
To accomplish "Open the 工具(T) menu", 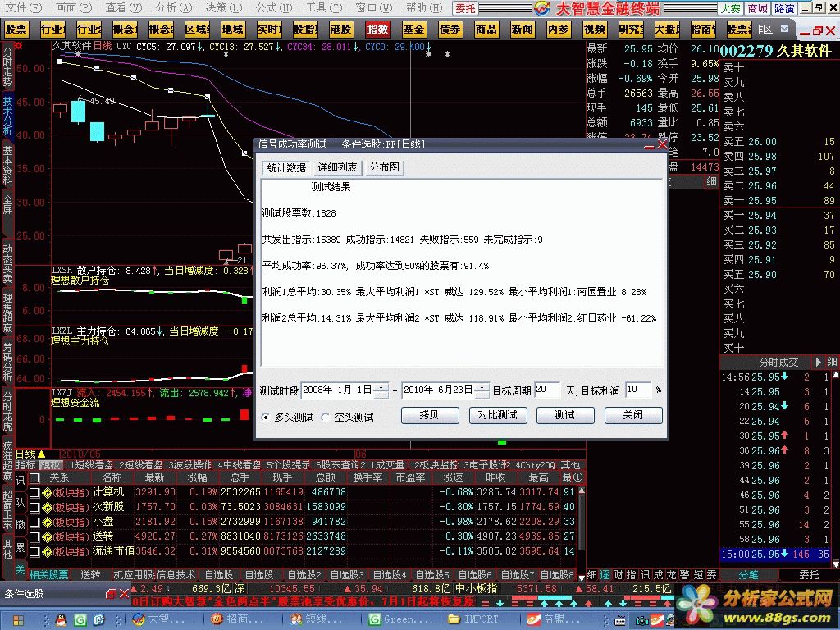I will [x=323, y=7].
